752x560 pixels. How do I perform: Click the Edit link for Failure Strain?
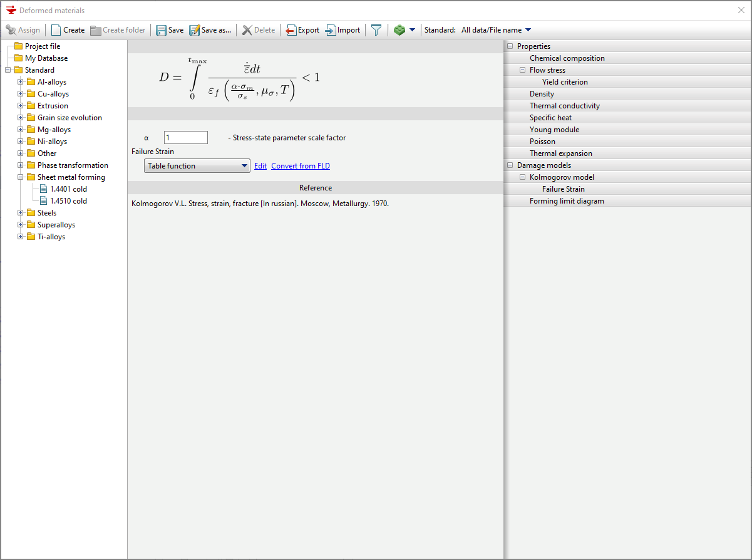260,166
